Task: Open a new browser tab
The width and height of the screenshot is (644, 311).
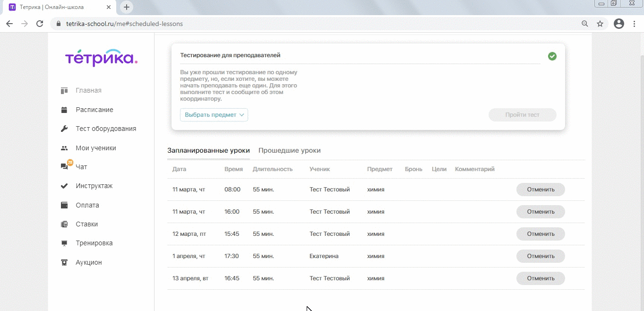Action: (127, 7)
